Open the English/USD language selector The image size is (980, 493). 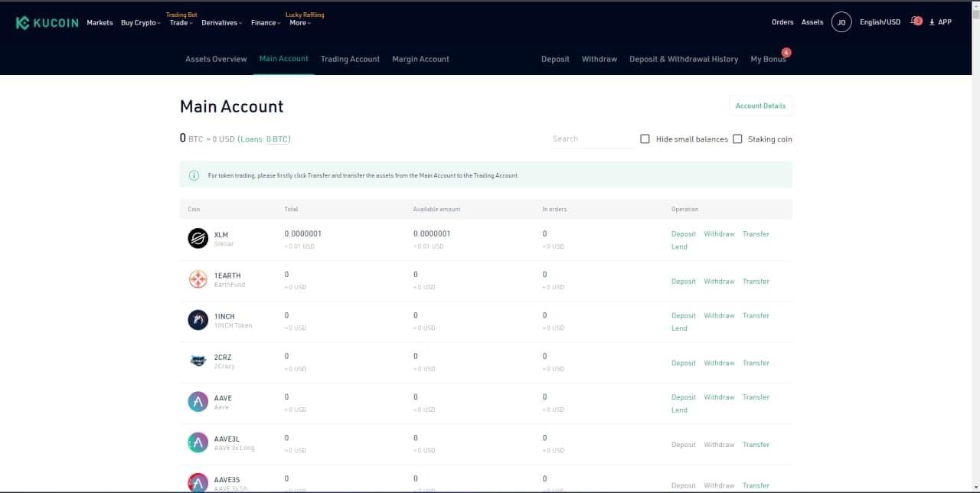pyautogui.click(x=880, y=22)
